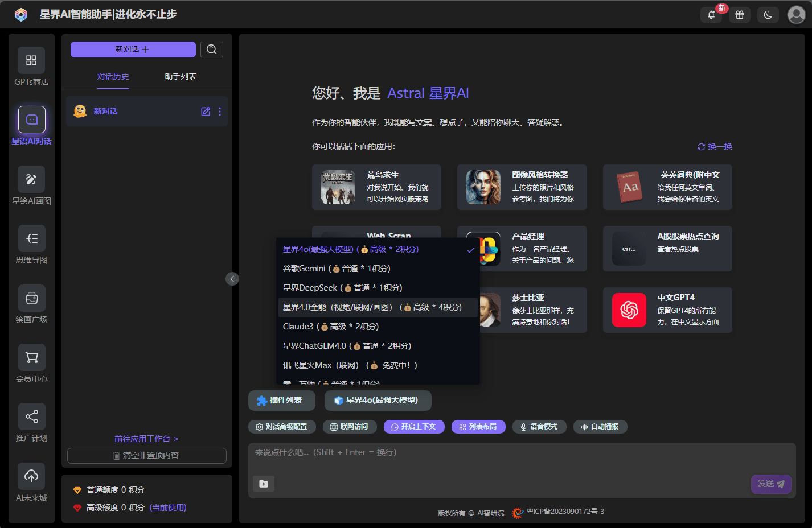Open the 英英词典 app card

[x=667, y=187]
